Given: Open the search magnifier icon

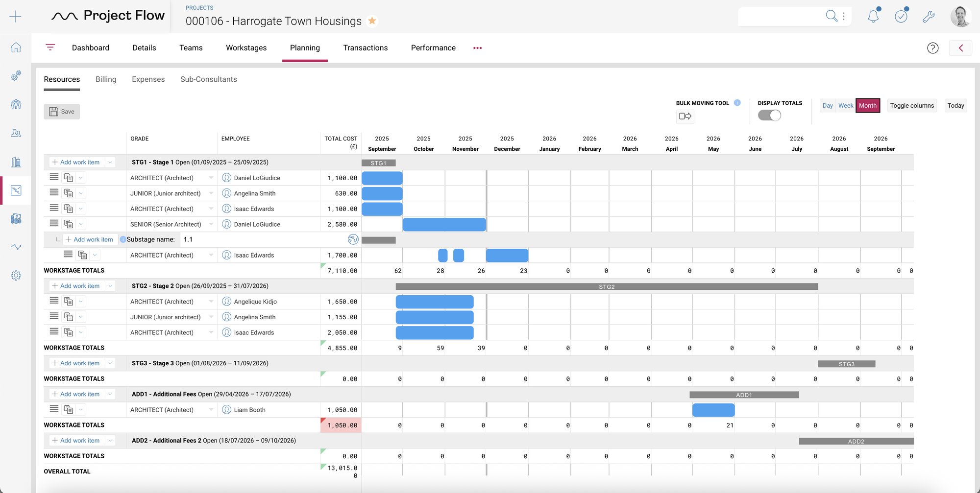Looking at the screenshot, I should tap(832, 16).
